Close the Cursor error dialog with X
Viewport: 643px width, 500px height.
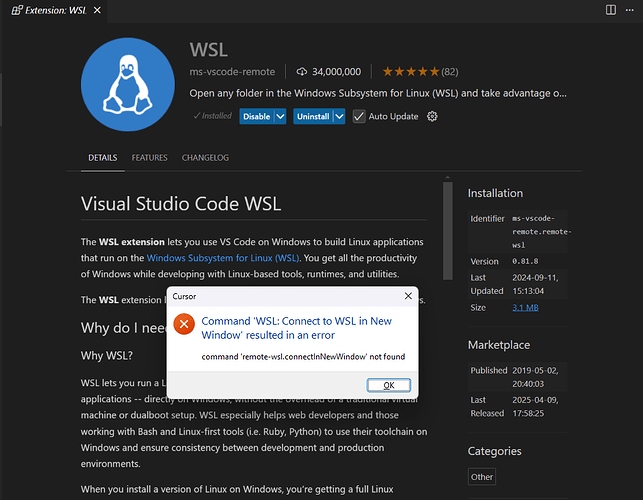[408, 296]
